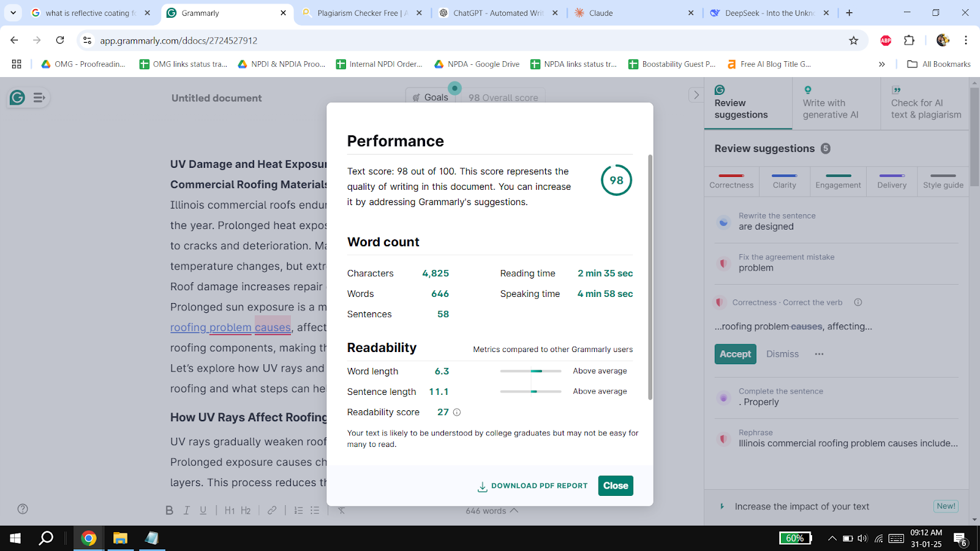Reload the page with the refresh icon
Screen dimensions: 980x551
coord(60,40)
